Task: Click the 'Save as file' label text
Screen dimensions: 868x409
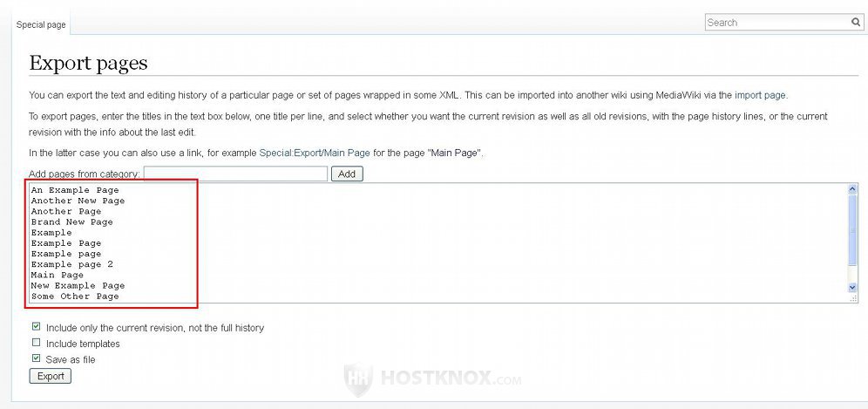Action: [x=71, y=359]
